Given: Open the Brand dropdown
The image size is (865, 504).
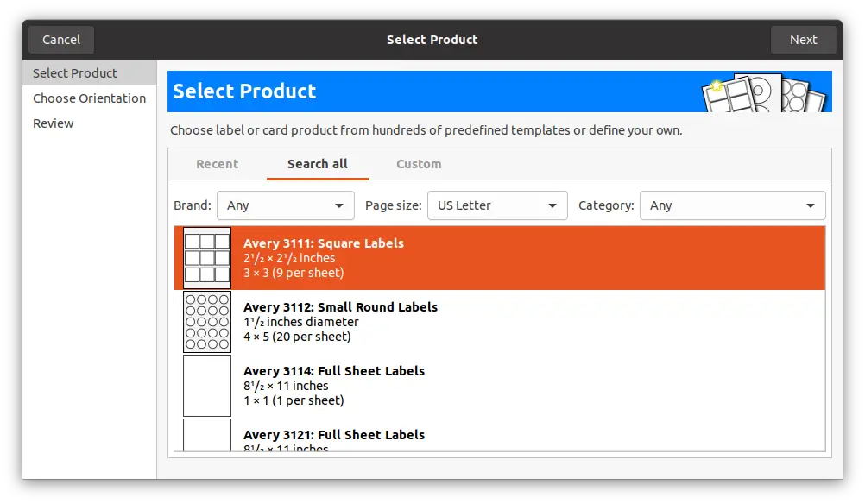Looking at the screenshot, I should click(286, 205).
